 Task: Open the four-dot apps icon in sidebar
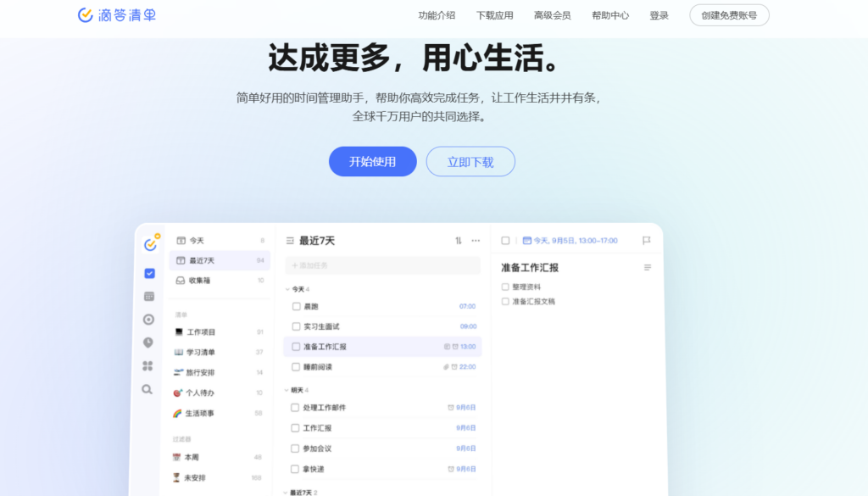pos(147,365)
